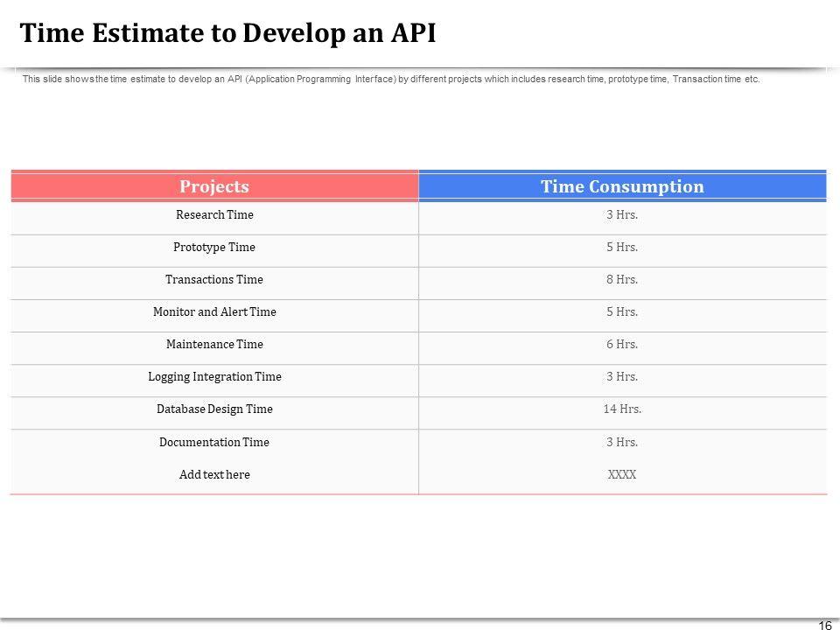Screen dimensions: 840x630
Task: Select the "Maintenance Time" cell
Action: [x=214, y=345]
